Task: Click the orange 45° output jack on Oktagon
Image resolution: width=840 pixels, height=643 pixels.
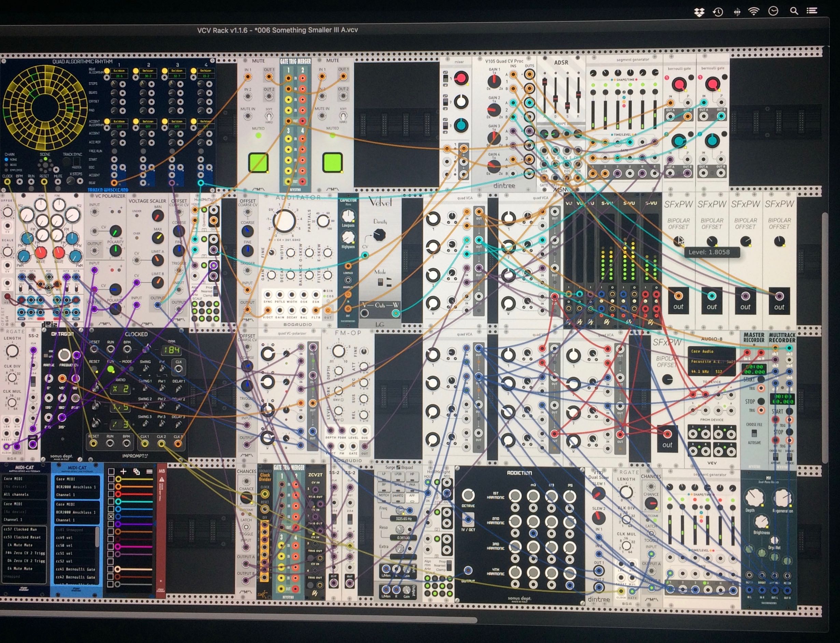Action: coord(62,379)
